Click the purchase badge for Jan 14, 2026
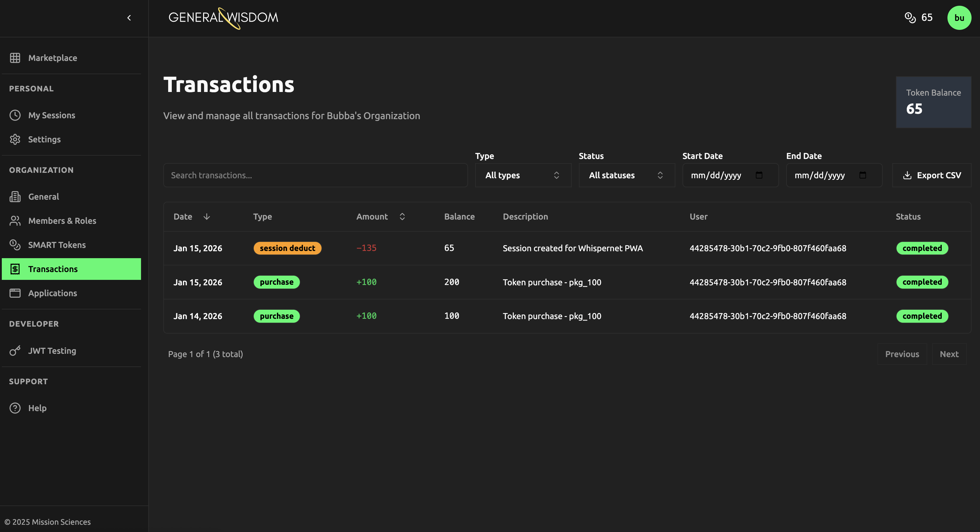 pyautogui.click(x=277, y=316)
